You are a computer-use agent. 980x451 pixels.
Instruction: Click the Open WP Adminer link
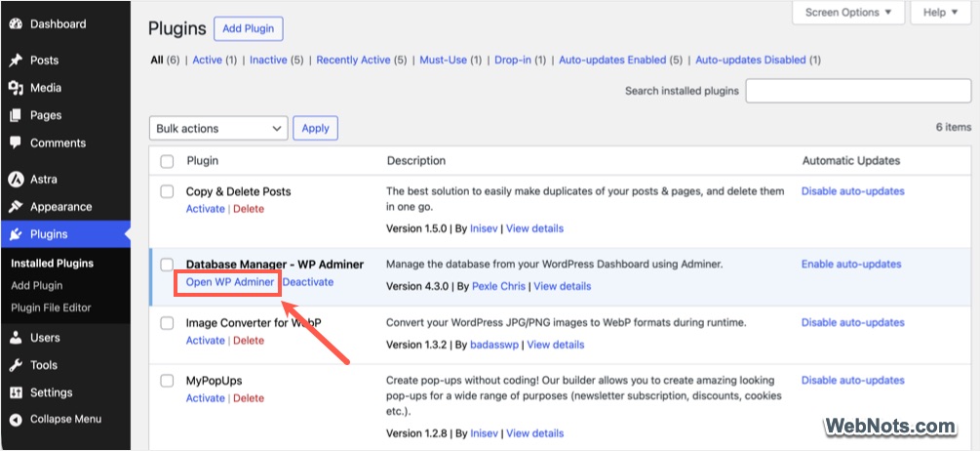click(230, 282)
